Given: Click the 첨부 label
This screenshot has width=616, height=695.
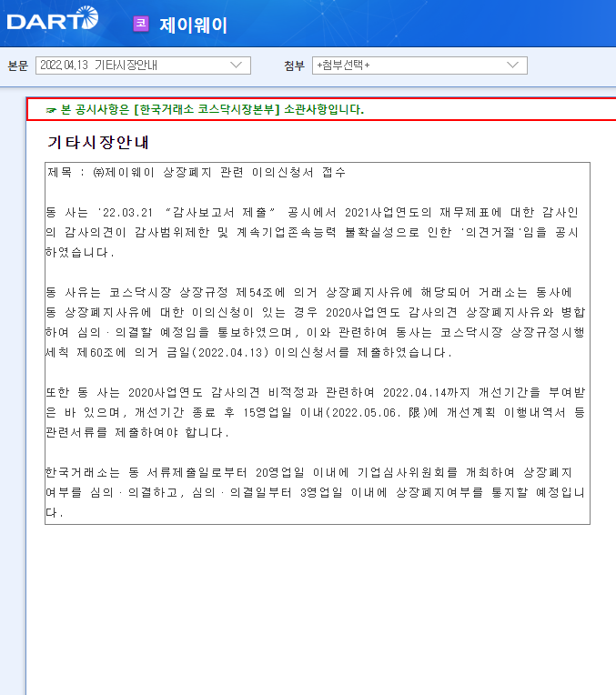Looking at the screenshot, I should [294, 65].
